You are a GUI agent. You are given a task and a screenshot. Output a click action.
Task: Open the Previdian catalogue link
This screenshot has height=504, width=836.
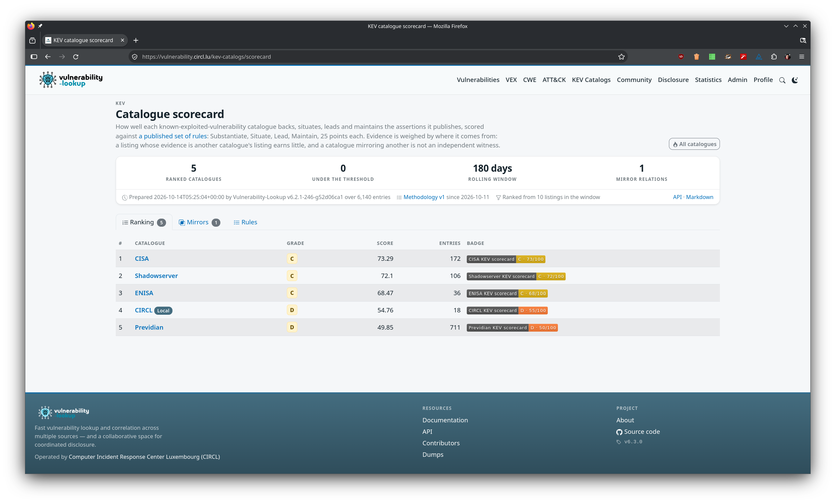149,327
